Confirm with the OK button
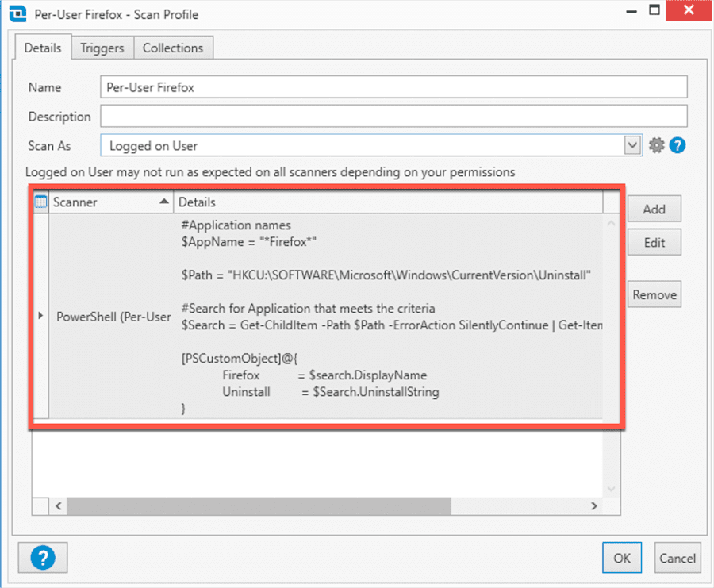The width and height of the screenshot is (714, 588). click(622, 558)
